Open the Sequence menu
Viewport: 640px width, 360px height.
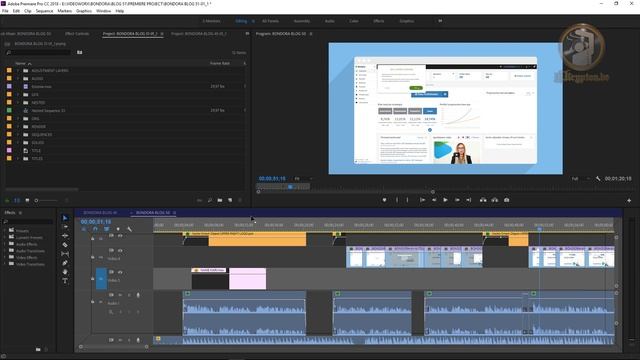tap(44, 11)
